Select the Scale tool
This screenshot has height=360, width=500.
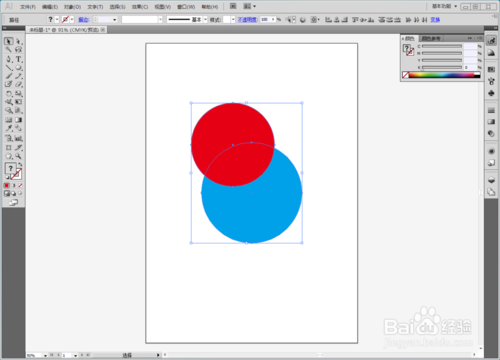click(19, 94)
